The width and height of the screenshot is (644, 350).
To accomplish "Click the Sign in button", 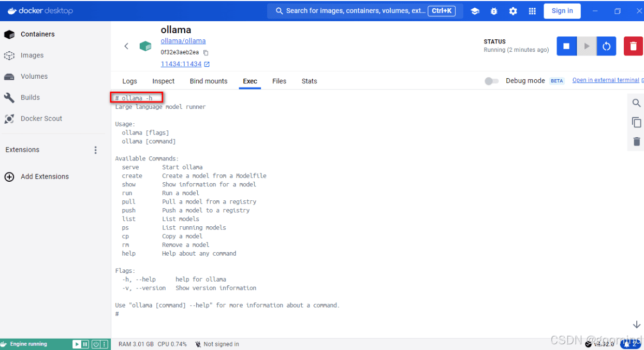I will (562, 11).
